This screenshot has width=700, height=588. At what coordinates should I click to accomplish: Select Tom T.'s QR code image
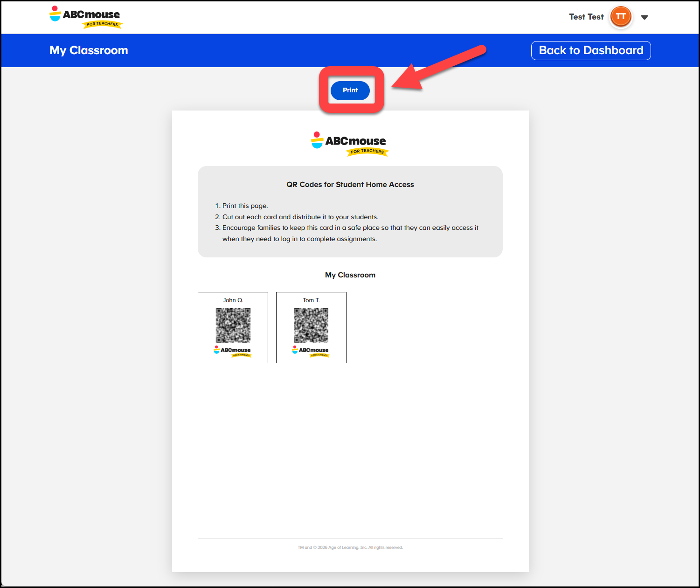(311, 325)
